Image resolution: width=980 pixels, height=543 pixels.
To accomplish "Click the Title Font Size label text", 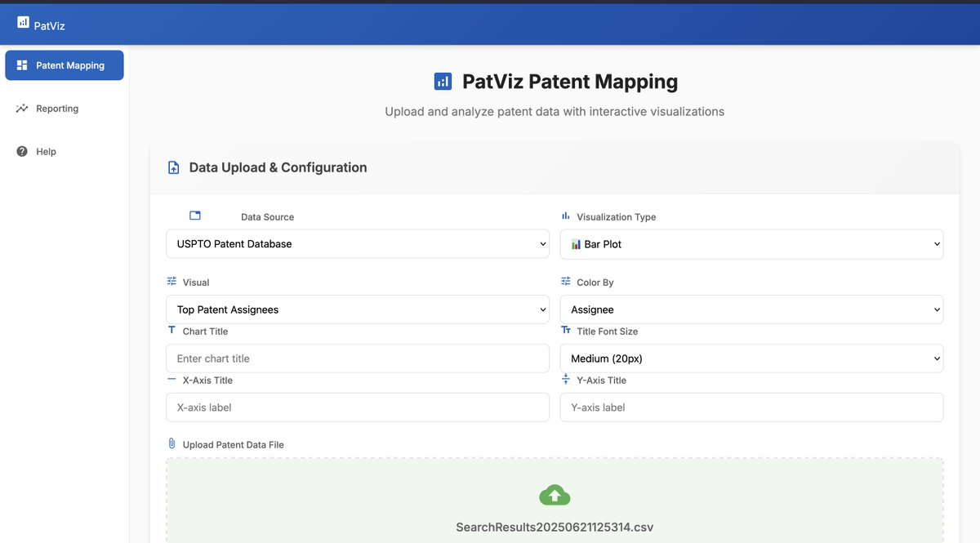I will pyautogui.click(x=608, y=332).
